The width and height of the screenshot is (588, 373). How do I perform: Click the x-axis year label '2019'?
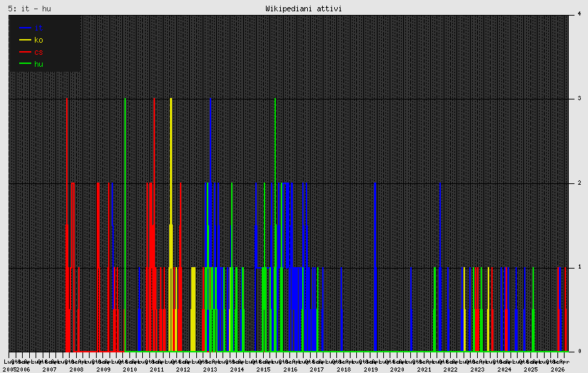pyautogui.click(x=370, y=369)
